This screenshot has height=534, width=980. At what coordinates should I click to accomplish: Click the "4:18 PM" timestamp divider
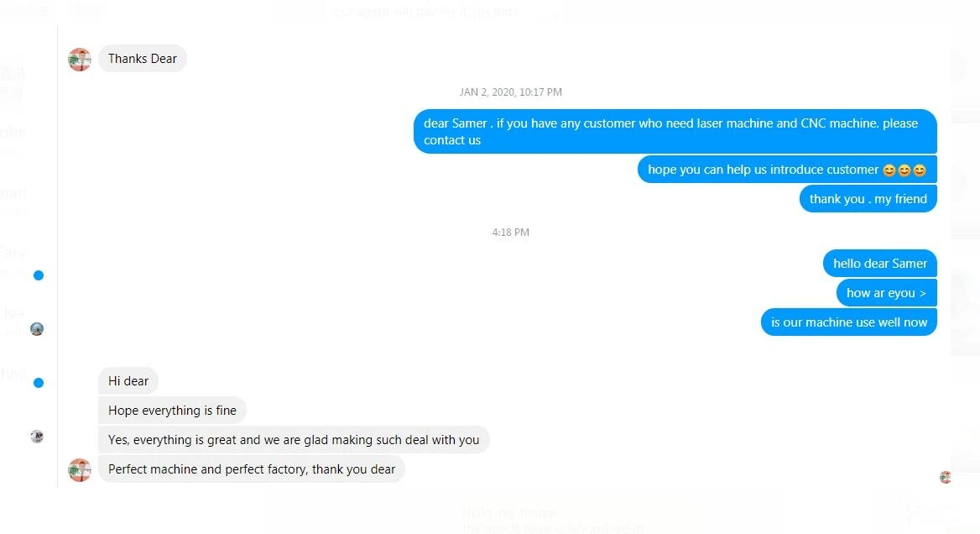(x=511, y=232)
